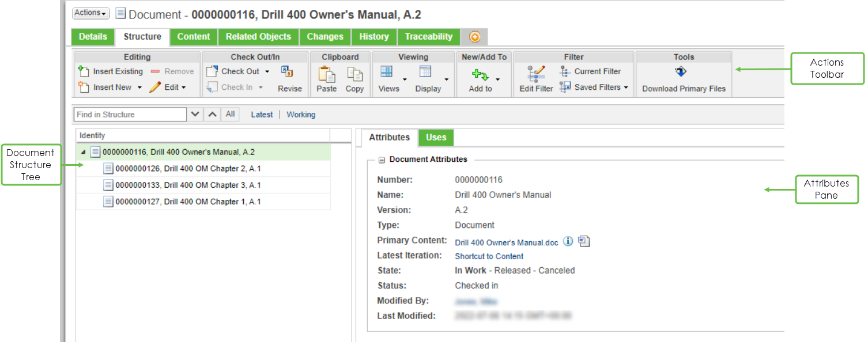Click the Identity column header

tap(203, 135)
